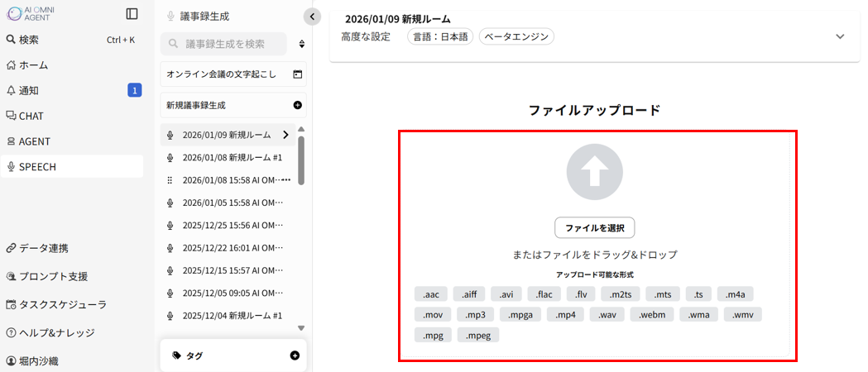Collapse the list panel with arrow button
This screenshot has width=868, height=372.
pos(312,17)
